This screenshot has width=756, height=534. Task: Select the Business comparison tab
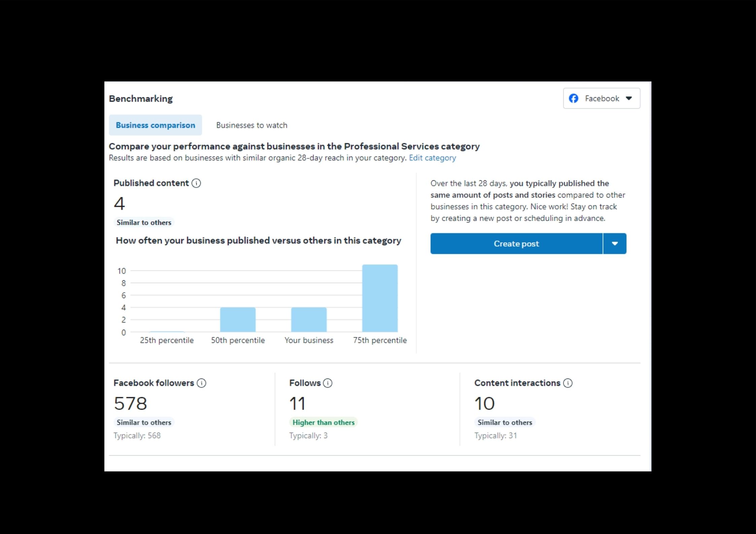(155, 125)
